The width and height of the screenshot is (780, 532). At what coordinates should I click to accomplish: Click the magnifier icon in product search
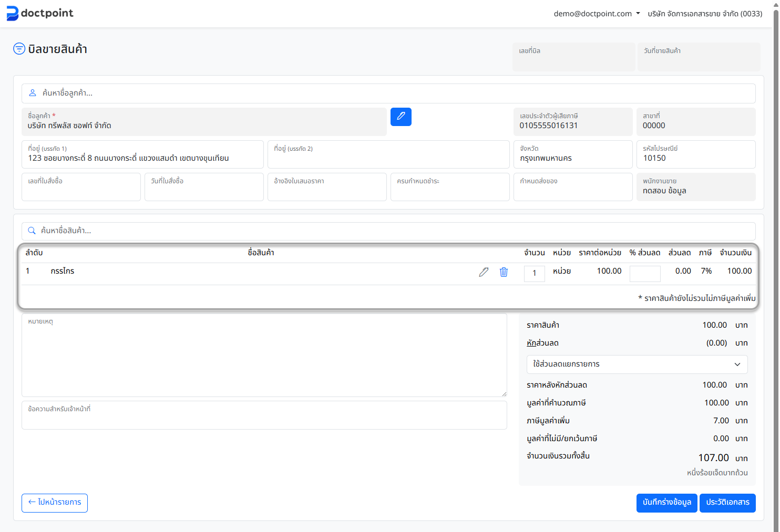point(32,231)
